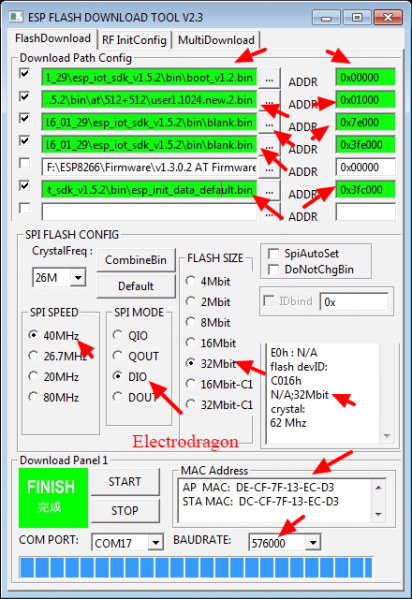The image size is (412, 599).
Task: Click the esp_init_data_default.bin path field
Action: click(x=149, y=190)
